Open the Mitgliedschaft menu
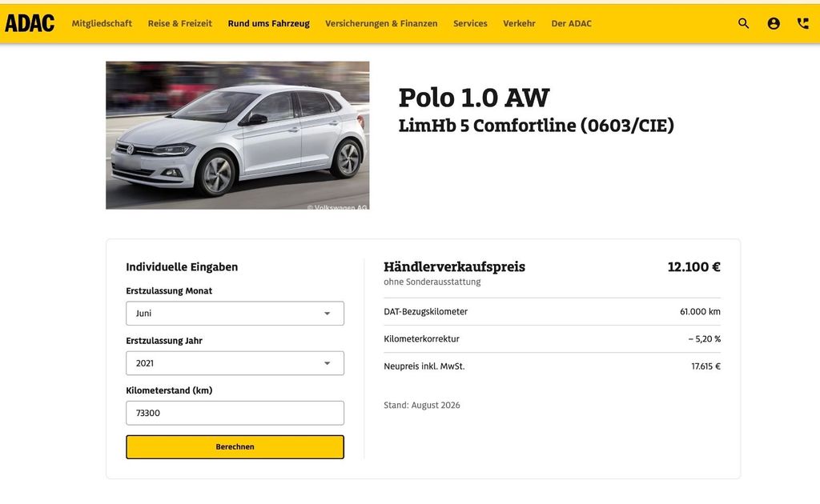Viewport: 820px width, 504px height. [102, 23]
